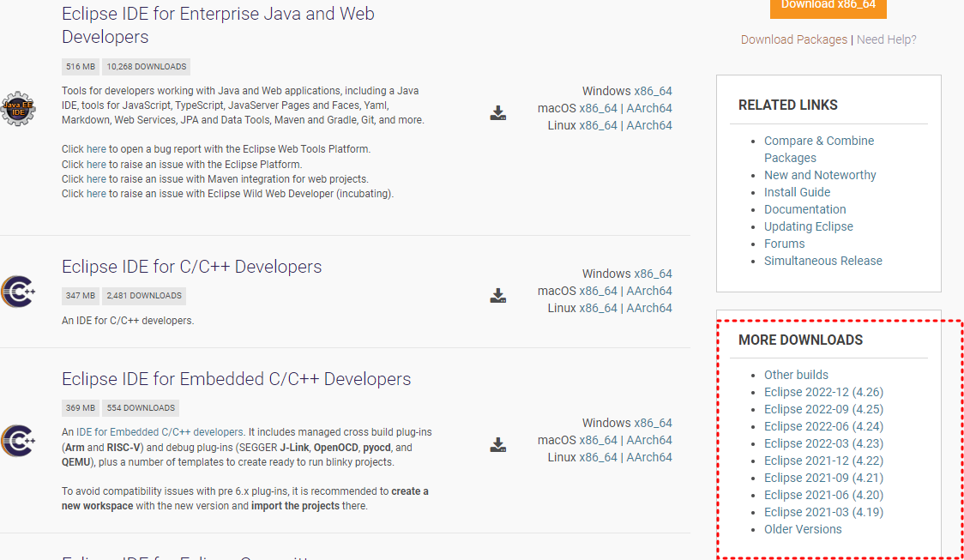The width and height of the screenshot is (964, 560).
Task: Click download icon for Embedded C/C++ package
Action: pyautogui.click(x=498, y=445)
